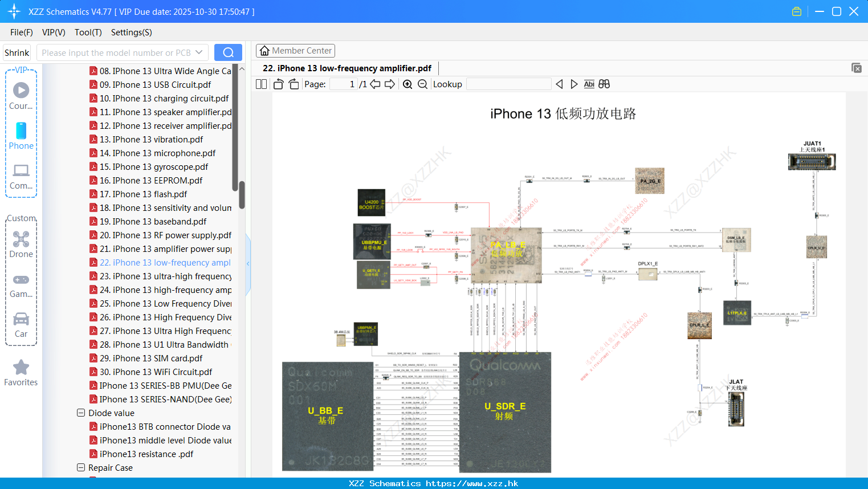
Task: Toggle whole-word match Abi icon
Action: [x=589, y=84]
